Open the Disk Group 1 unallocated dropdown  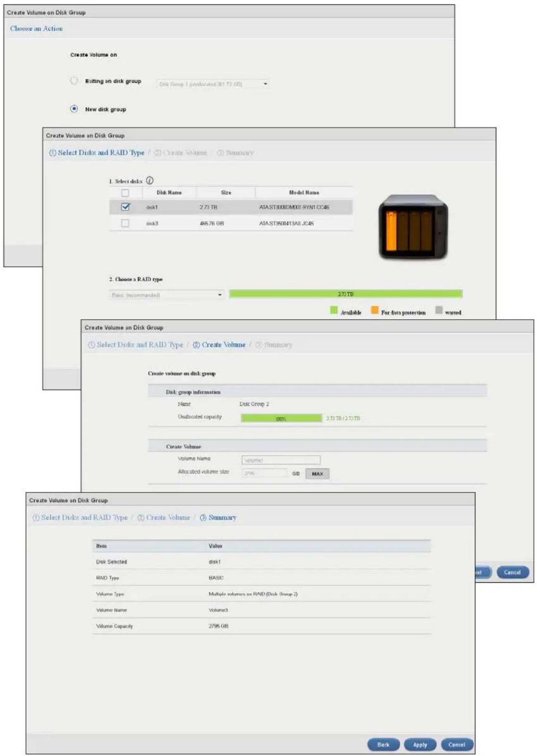click(x=213, y=84)
